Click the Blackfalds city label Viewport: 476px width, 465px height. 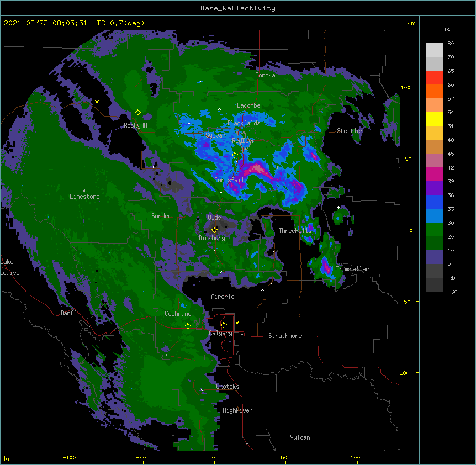coord(244,123)
